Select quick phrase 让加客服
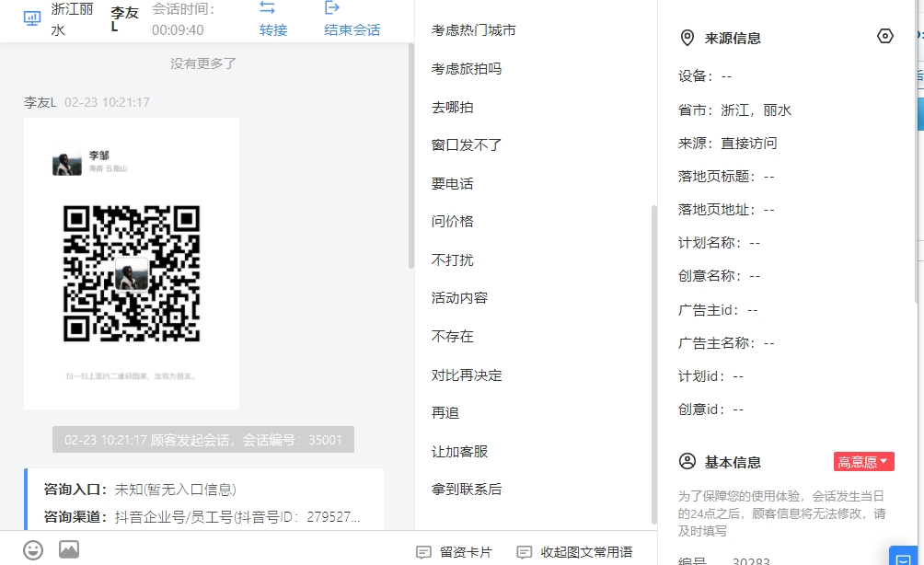The height and width of the screenshot is (565, 924). (x=459, y=452)
